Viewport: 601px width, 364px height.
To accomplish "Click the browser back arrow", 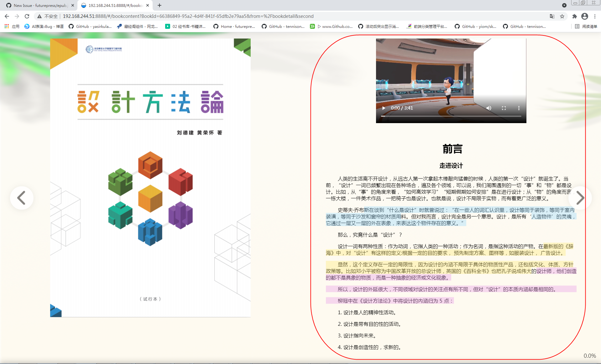I will pos(7,16).
